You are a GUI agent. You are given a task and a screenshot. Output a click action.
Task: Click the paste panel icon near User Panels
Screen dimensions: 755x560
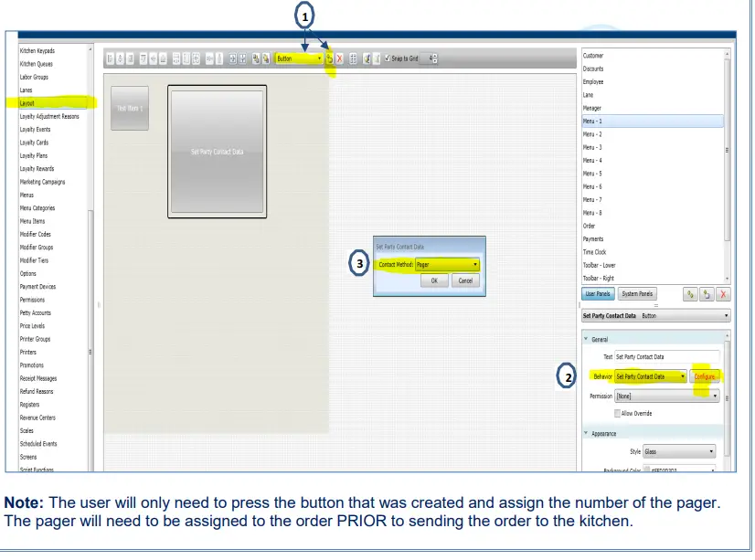pyautogui.click(x=706, y=294)
